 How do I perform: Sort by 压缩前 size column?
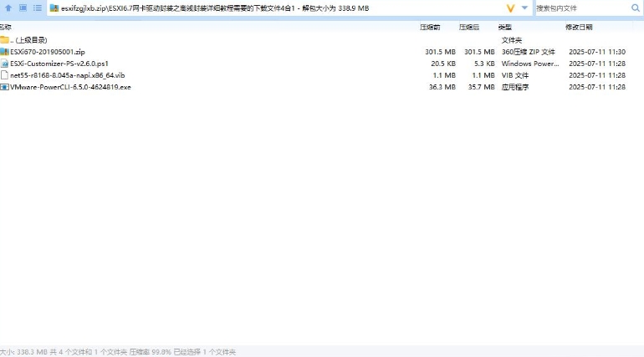(x=429, y=28)
